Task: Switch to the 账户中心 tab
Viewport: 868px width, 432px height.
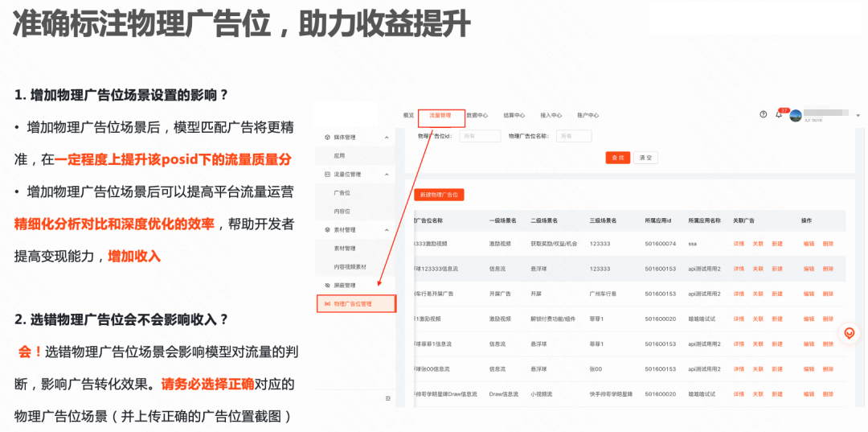Action: tap(588, 115)
